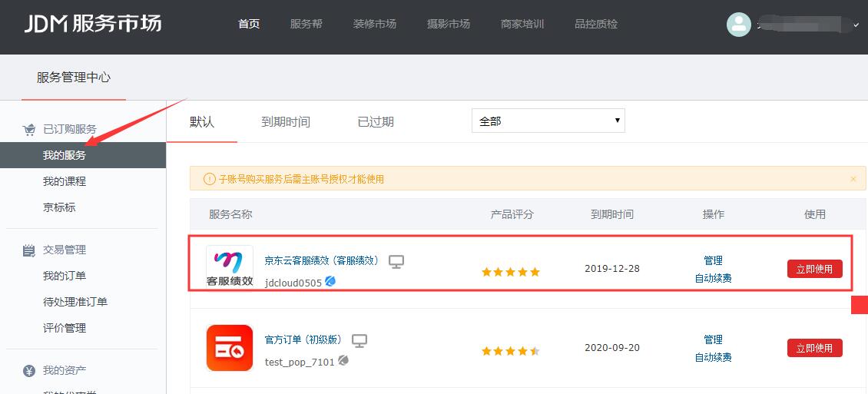Open 摄影市场 in top navigation

click(x=449, y=24)
